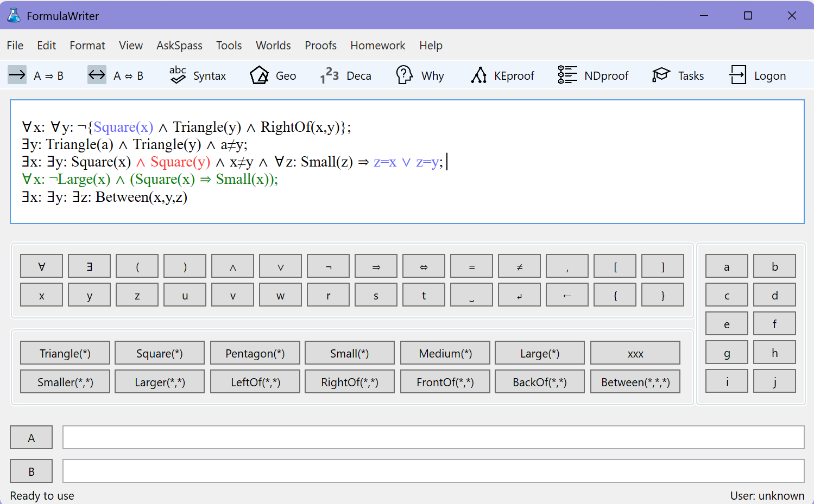The width and height of the screenshot is (814, 504).
Task: Click the A ⇔ B equivalence arrow icon
Action: coord(97,75)
